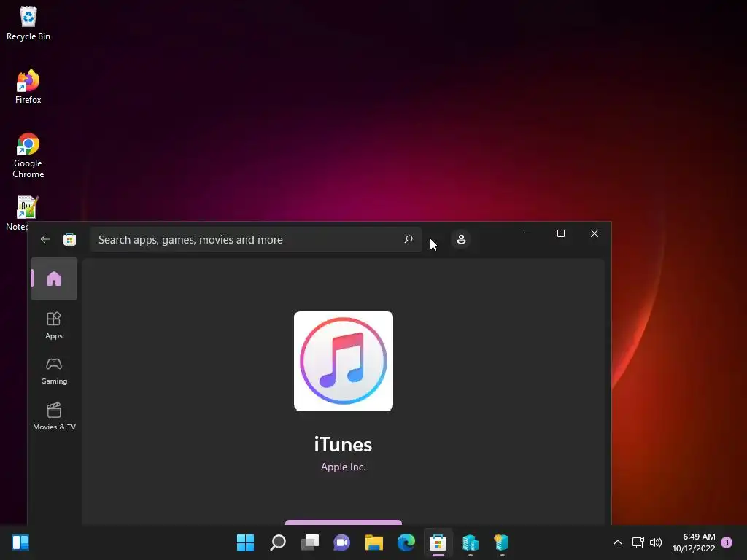Open taskbar Search

[278, 542]
